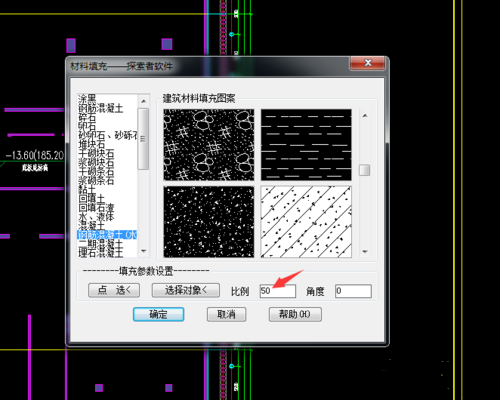The height and width of the screenshot is (400, 500).
Task: Confirm with the 确定 button
Action: click(158, 314)
